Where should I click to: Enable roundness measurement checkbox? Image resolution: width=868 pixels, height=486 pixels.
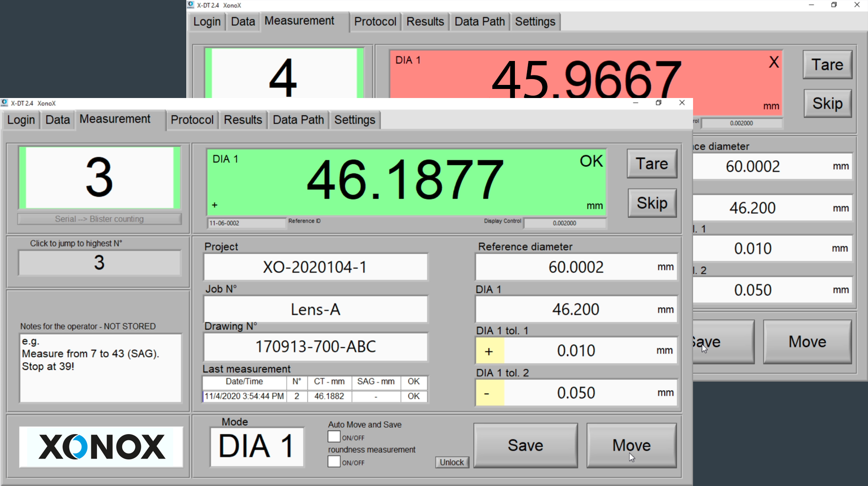(x=334, y=462)
